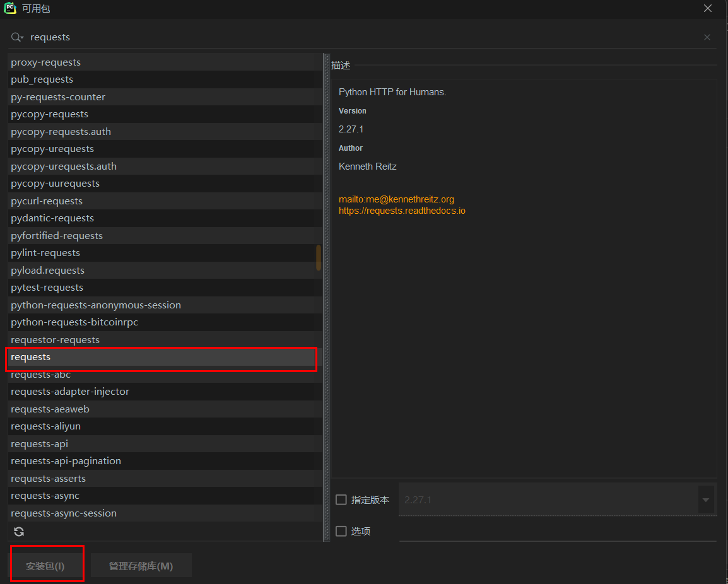Close the Available Packages dialog

[708, 8]
